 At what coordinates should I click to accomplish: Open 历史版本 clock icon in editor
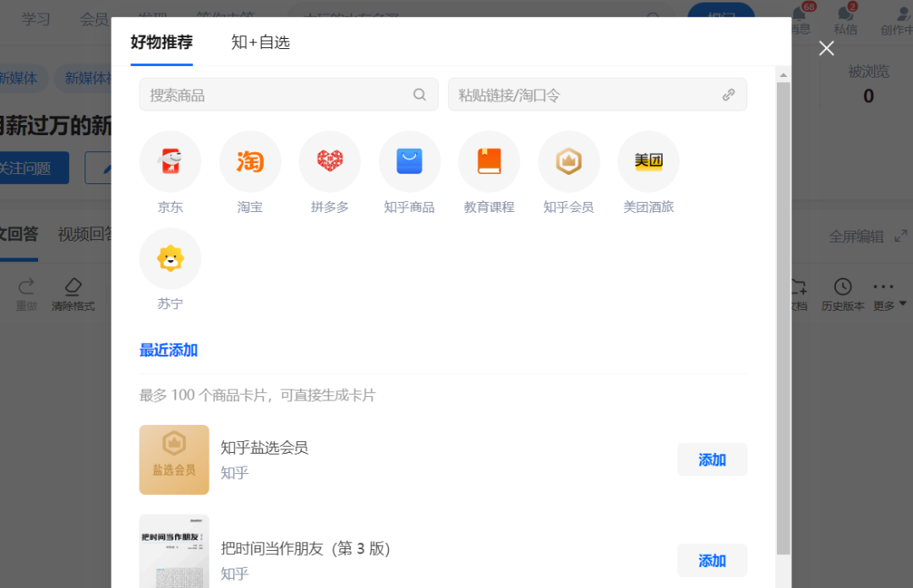843,286
